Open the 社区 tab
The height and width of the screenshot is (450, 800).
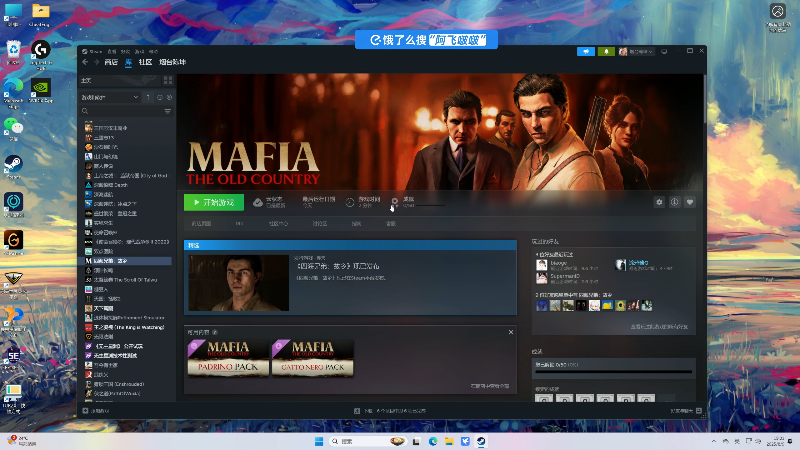coord(145,62)
